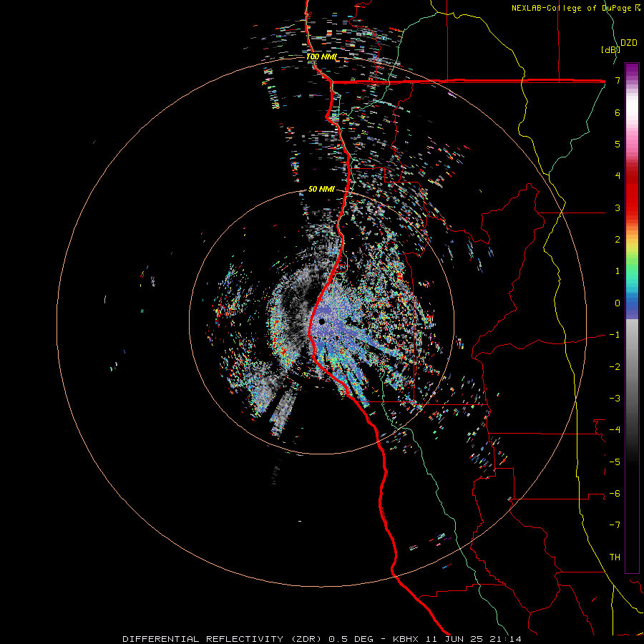Click the -5 dB value on color scale
The width and height of the screenshot is (644, 644).
click(615, 462)
